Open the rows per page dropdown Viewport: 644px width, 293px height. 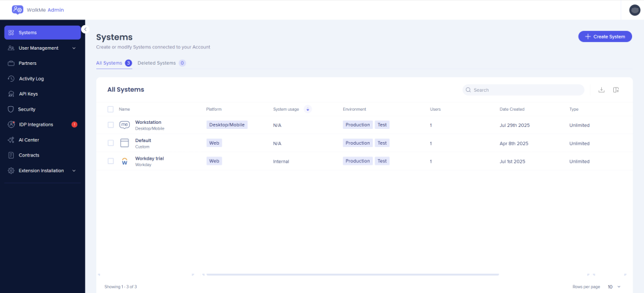[x=614, y=287]
